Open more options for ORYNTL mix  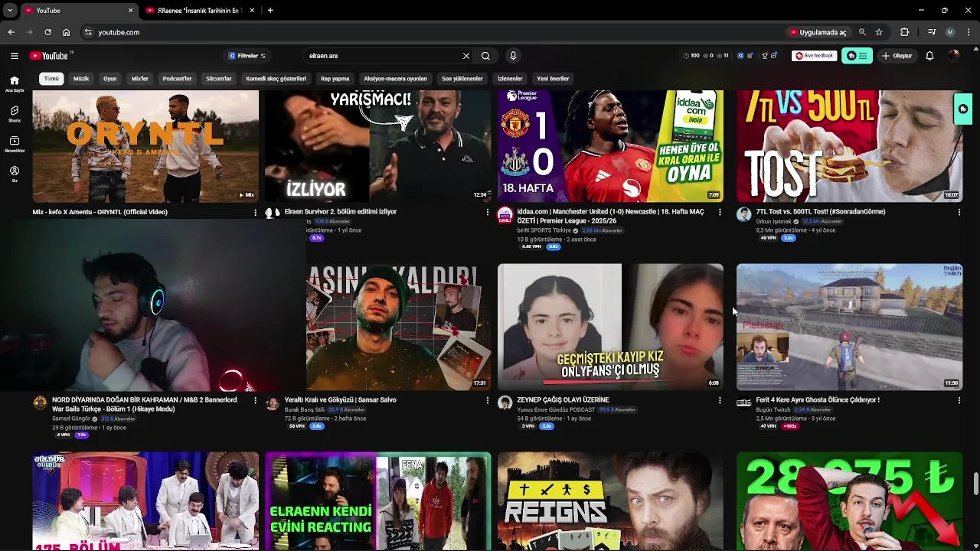click(x=256, y=213)
